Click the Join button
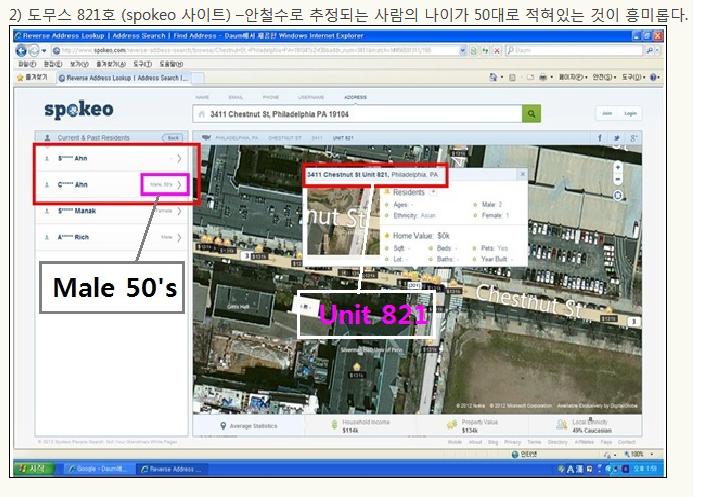Viewport: 714px width, 497px height. [605, 113]
